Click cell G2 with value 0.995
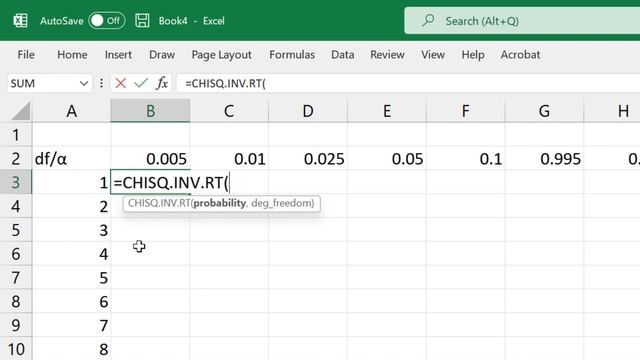Viewport: 640px width, 360px height. 544,159
